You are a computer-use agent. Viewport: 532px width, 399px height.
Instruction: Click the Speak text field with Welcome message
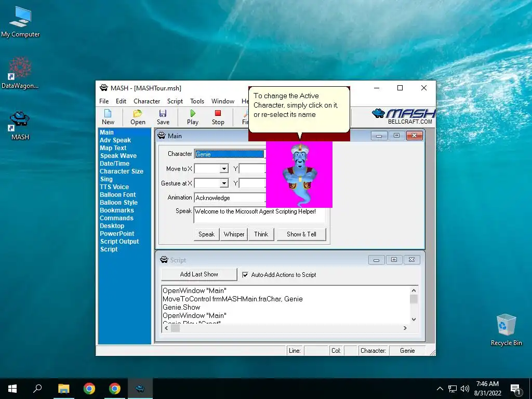tap(260, 215)
